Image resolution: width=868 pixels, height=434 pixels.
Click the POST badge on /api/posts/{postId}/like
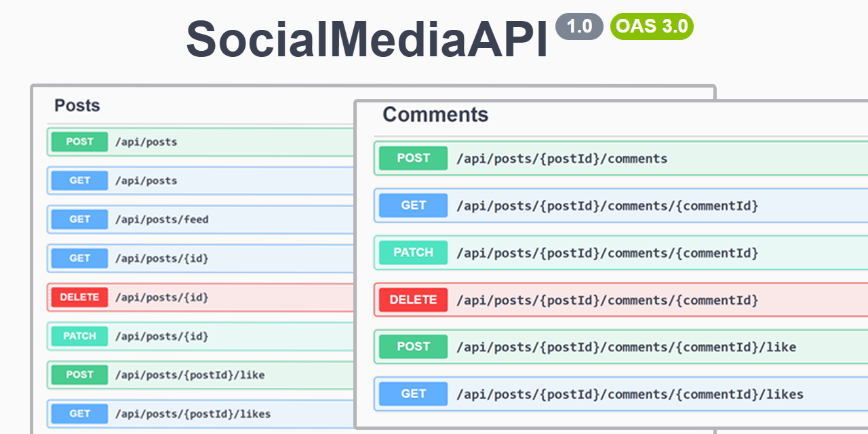pyautogui.click(x=79, y=375)
